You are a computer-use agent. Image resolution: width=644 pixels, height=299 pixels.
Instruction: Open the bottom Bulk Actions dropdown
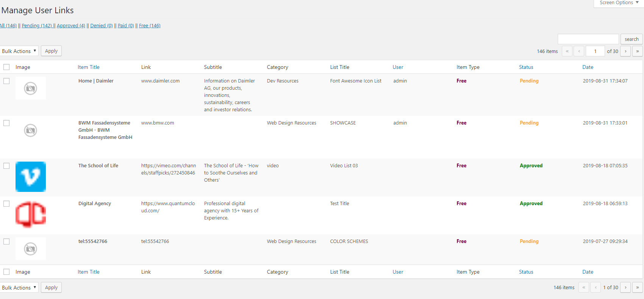coord(19,288)
